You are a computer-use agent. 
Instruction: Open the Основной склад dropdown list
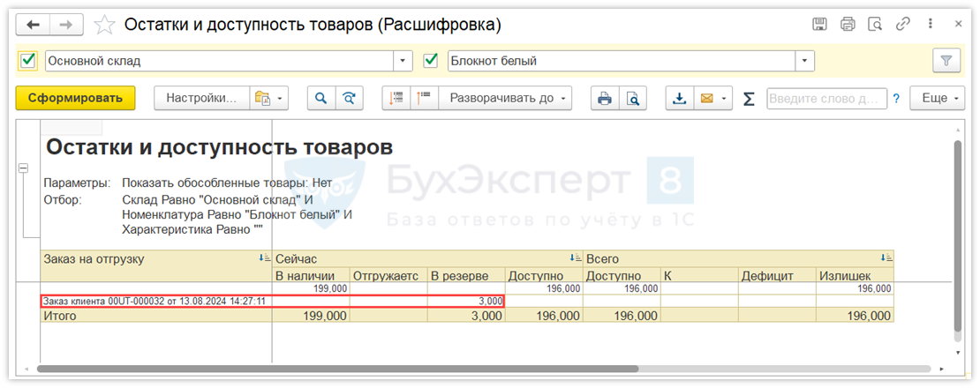click(403, 61)
